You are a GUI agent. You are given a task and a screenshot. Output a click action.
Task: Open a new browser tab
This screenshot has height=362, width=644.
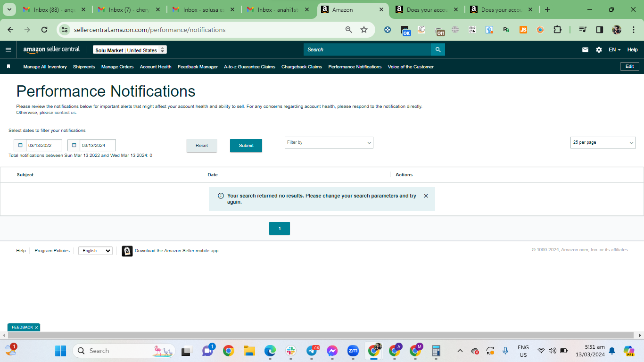547,9
